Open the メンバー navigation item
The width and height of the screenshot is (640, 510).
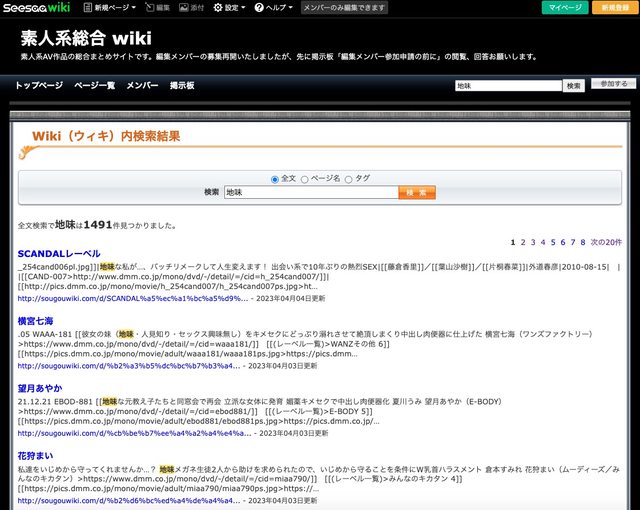[142, 86]
